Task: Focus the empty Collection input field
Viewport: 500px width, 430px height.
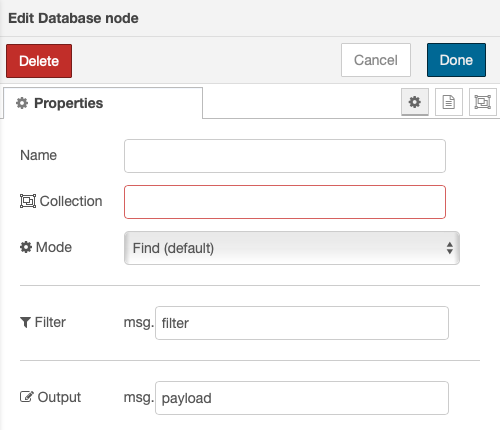Action: 285,202
